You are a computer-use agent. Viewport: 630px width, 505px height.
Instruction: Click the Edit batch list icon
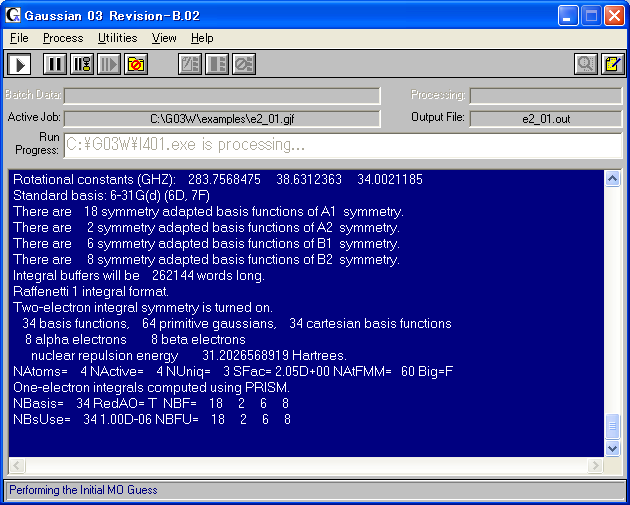point(190,64)
